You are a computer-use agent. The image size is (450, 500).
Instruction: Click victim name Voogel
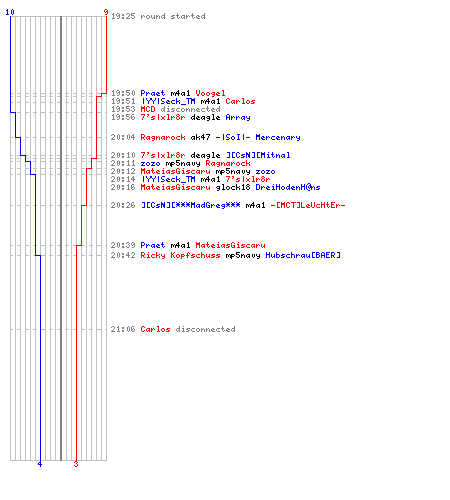pos(210,93)
